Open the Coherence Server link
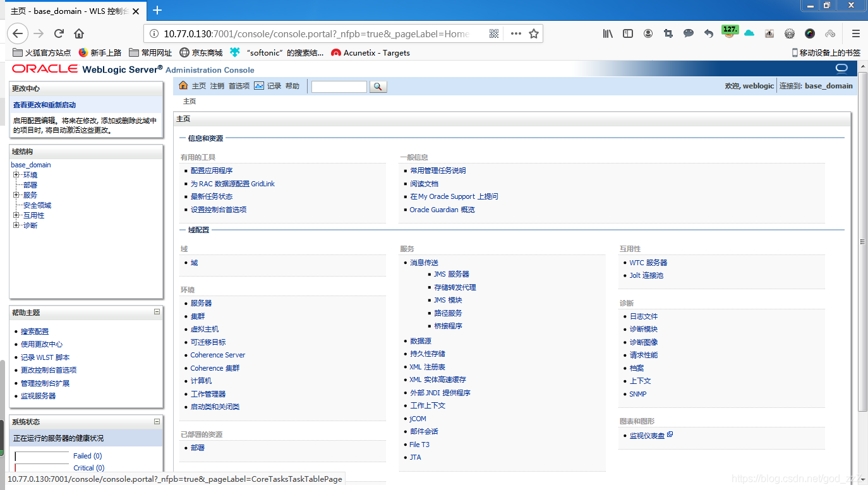The image size is (868, 490). 218,355
